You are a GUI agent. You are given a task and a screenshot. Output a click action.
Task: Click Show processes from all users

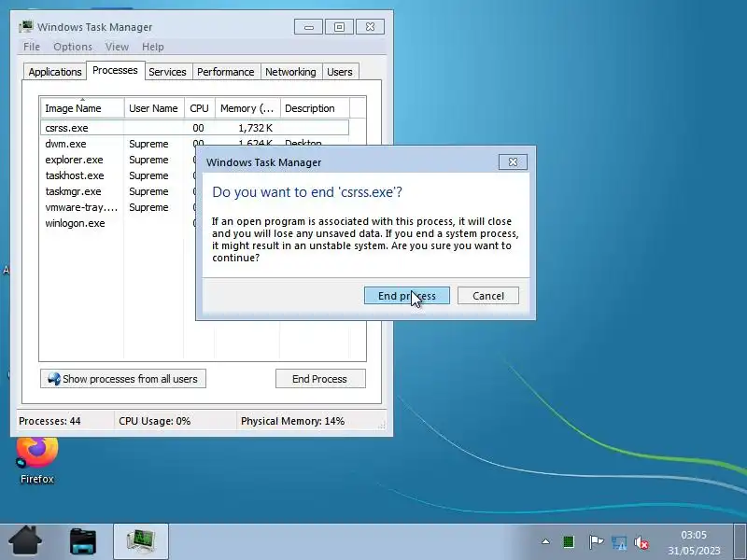123,379
